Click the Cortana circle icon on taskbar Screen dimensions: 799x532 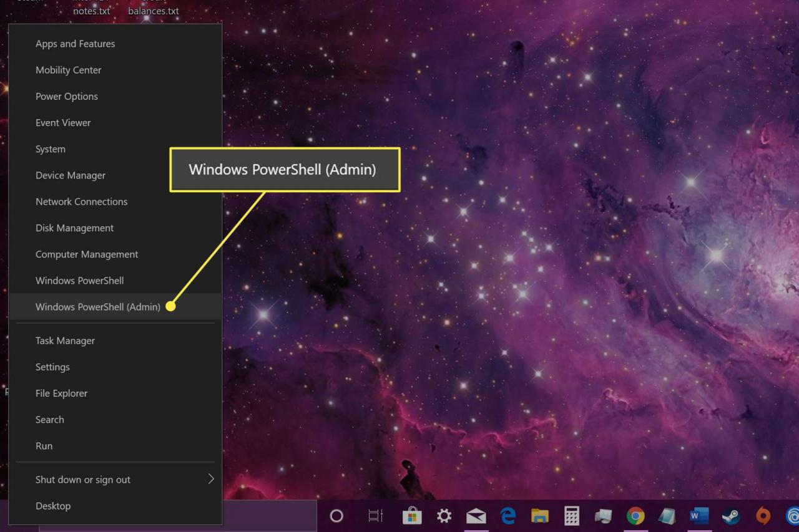click(336, 516)
